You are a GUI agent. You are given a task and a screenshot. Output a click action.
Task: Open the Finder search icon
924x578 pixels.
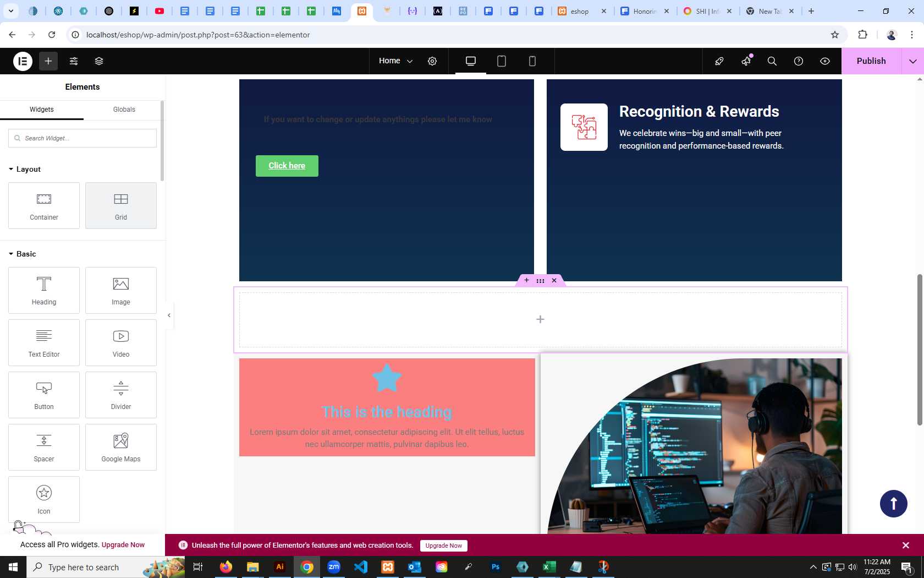point(772,61)
